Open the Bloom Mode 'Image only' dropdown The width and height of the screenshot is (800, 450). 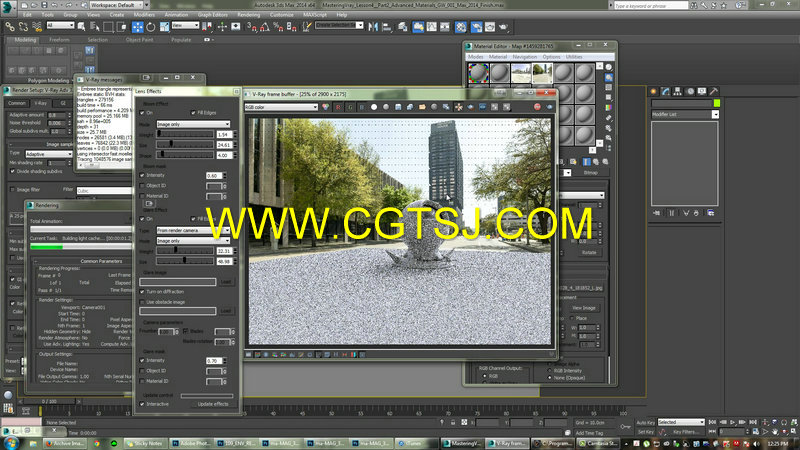pos(193,124)
